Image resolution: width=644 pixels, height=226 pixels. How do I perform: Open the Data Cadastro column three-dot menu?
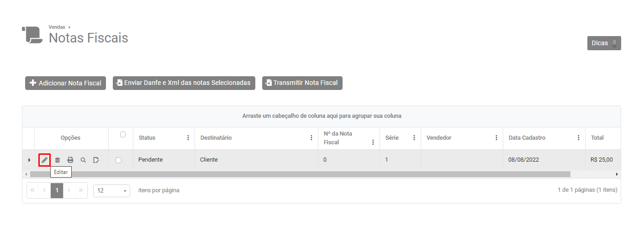tap(579, 138)
